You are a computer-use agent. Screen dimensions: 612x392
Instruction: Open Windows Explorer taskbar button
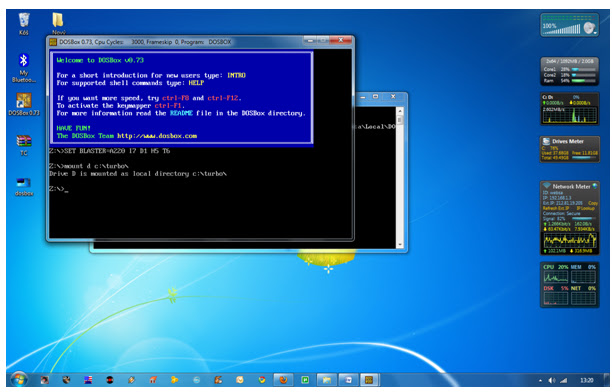click(x=327, y=380)
